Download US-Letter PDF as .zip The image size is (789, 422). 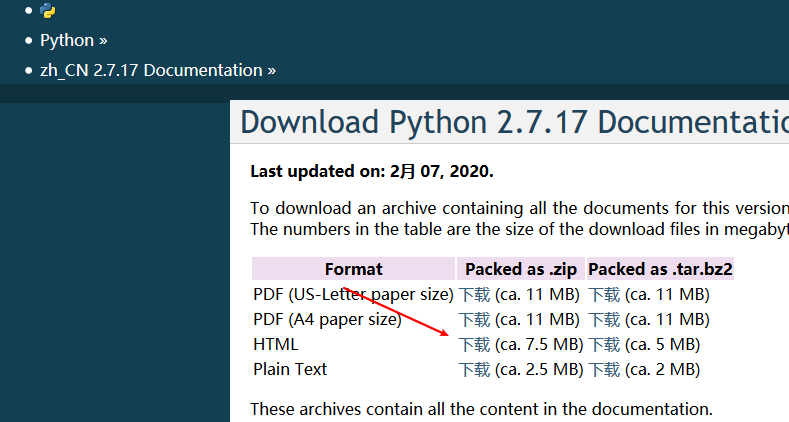(474, 294)
